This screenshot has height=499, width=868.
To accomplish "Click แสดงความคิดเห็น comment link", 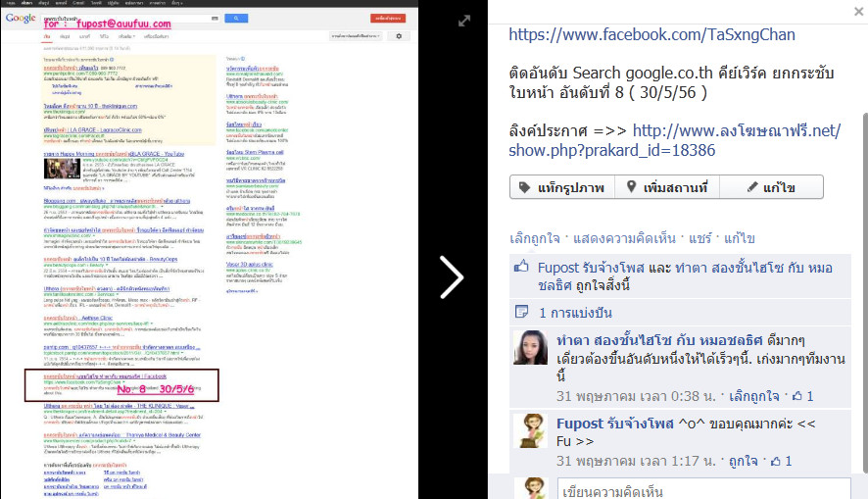I will pyautogui.click(x=624, y=238).
